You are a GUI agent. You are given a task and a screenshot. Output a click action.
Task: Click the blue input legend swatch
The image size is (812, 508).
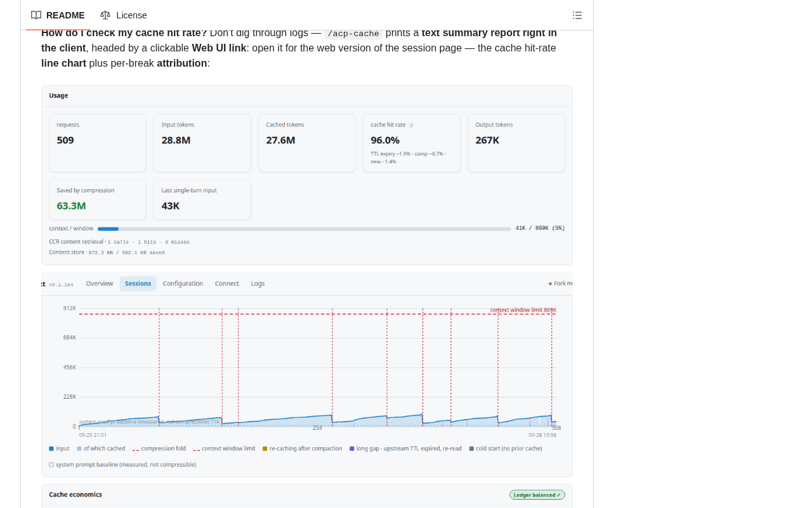(51, 449)
